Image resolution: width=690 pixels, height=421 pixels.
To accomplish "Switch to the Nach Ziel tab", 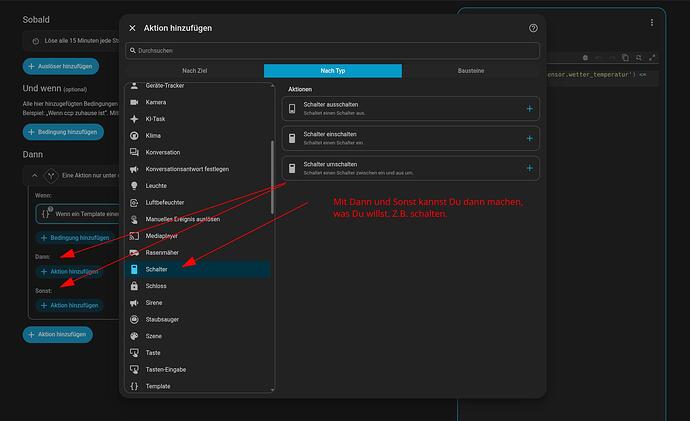I will click(x=195, y=71).
